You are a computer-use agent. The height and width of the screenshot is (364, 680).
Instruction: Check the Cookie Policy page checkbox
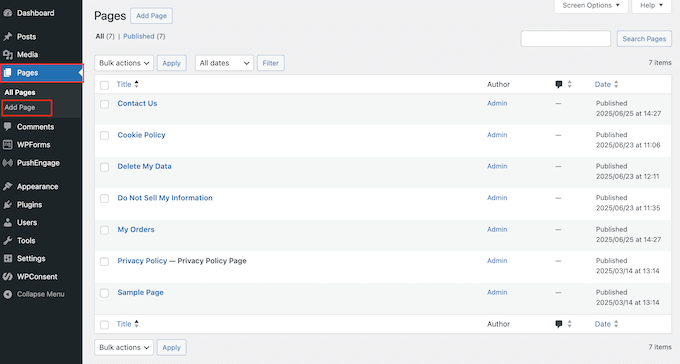click(105, 136)
